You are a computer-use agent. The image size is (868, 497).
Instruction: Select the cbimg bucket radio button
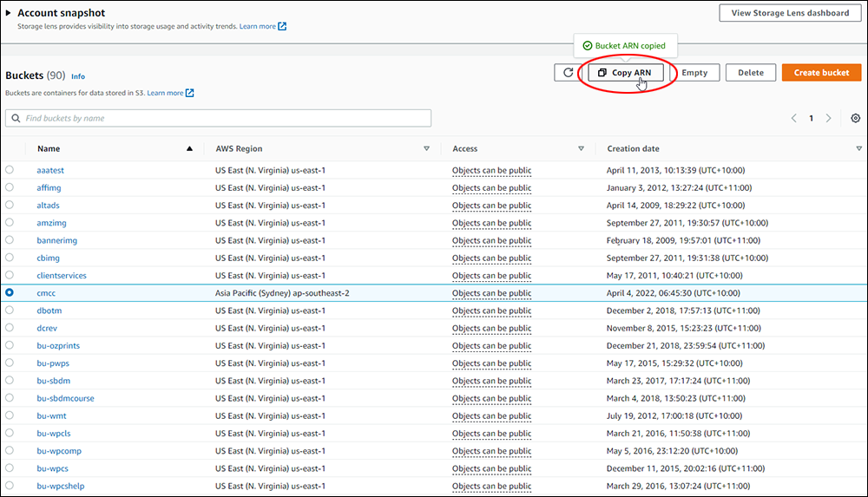click(10, 258)
